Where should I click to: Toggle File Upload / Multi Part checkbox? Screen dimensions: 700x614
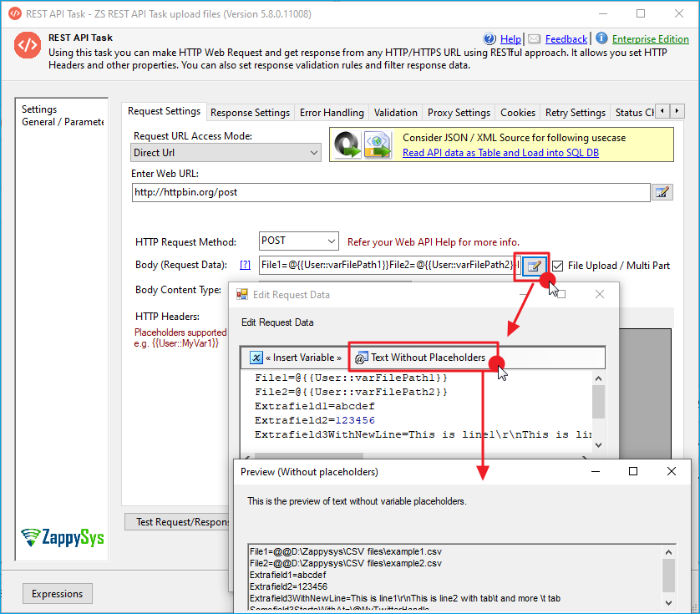pyautogui.click(x=558, y=266)
